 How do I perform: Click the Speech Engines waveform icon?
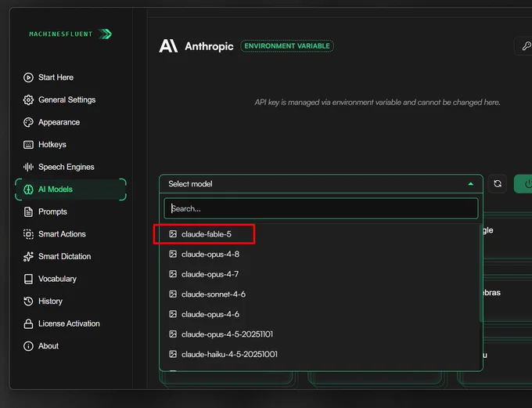[x=28, y=167]
